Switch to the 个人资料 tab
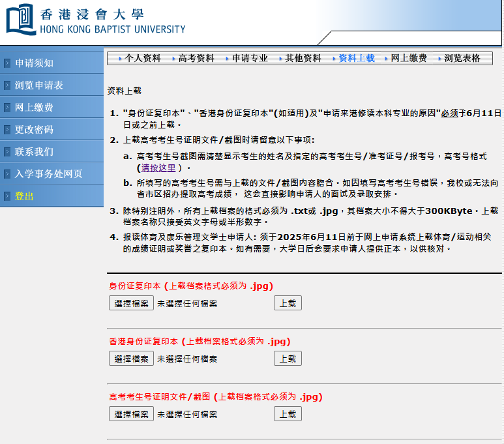 pos(143,58)
